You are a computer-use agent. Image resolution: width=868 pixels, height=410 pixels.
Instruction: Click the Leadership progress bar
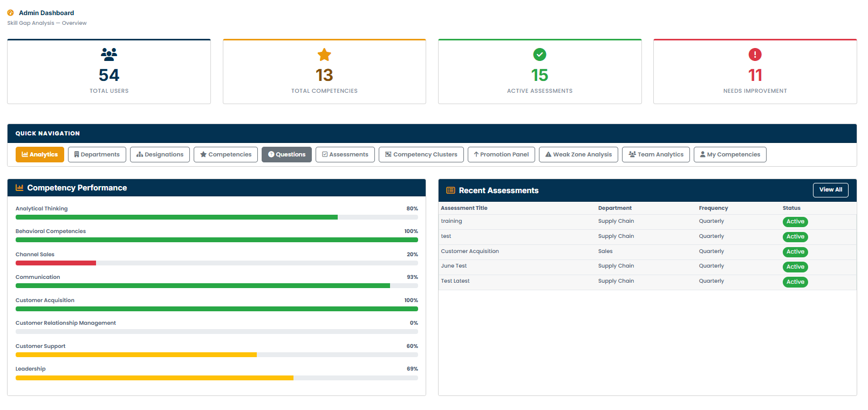217,378
